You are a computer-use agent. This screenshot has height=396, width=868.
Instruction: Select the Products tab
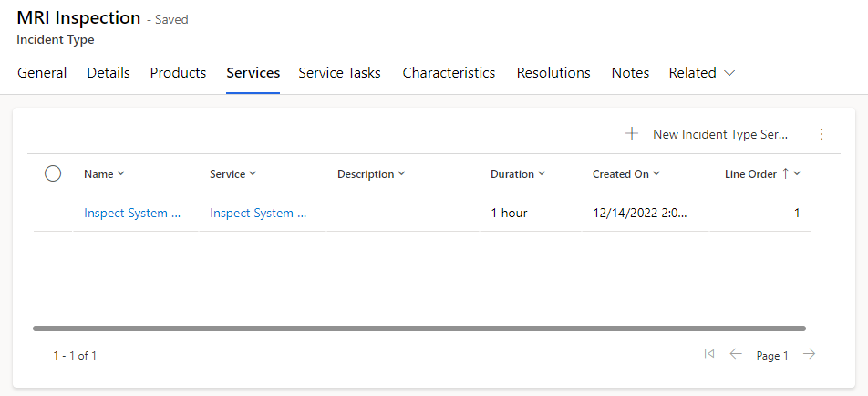178,73
